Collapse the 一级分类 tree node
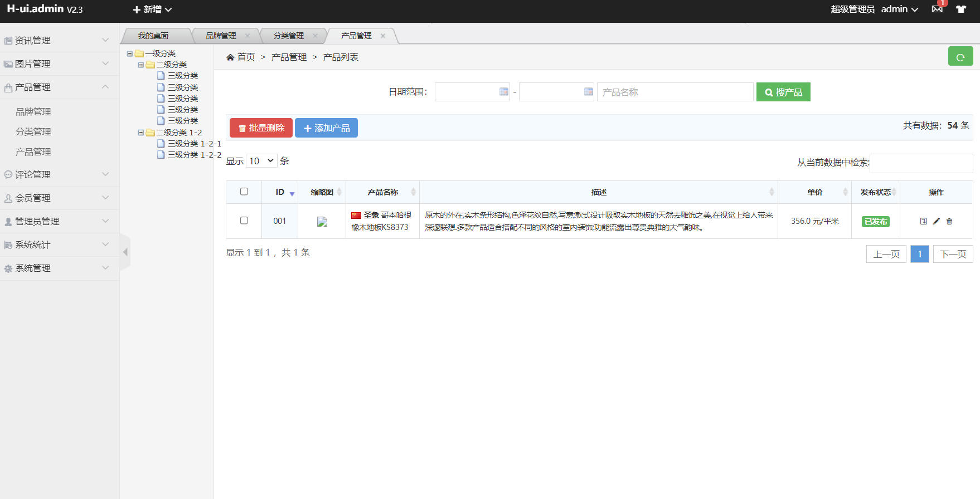The image size is (980, 499). click(x=130, y=54)
